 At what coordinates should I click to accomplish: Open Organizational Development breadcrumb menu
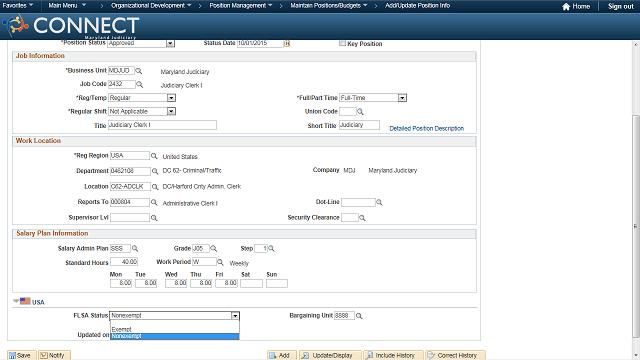tap(151, 6)
